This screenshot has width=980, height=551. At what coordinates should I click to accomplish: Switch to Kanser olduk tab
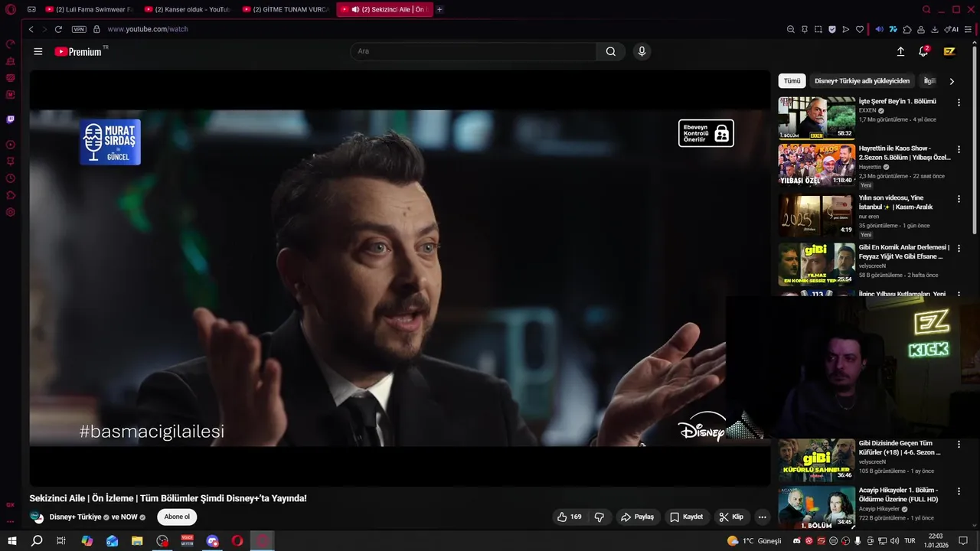coord(187,9)
